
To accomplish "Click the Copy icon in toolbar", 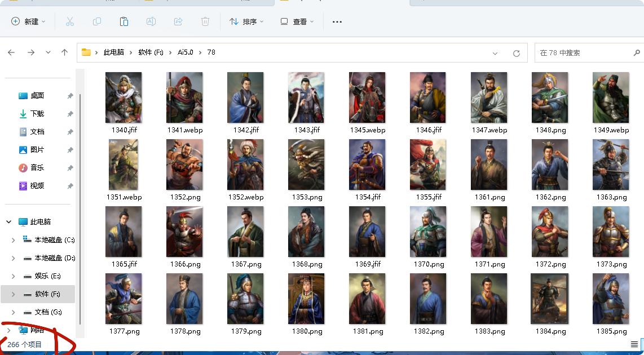I will click(x=97, y=22).
